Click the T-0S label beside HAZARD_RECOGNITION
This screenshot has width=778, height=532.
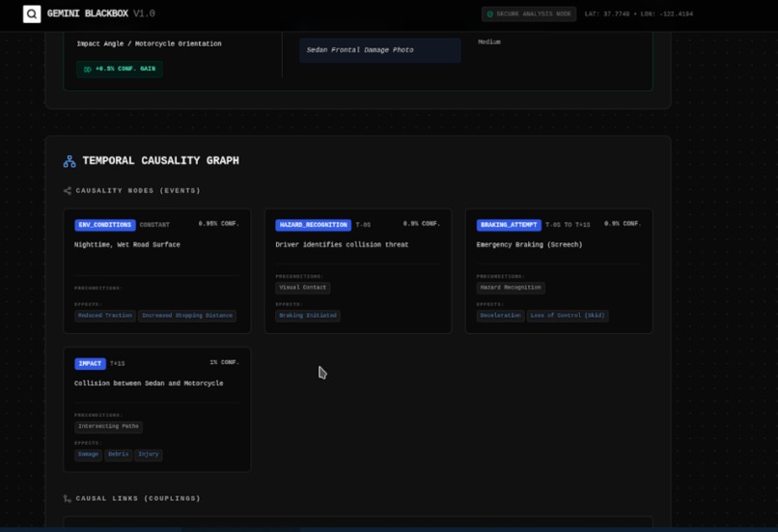[363, 225]
